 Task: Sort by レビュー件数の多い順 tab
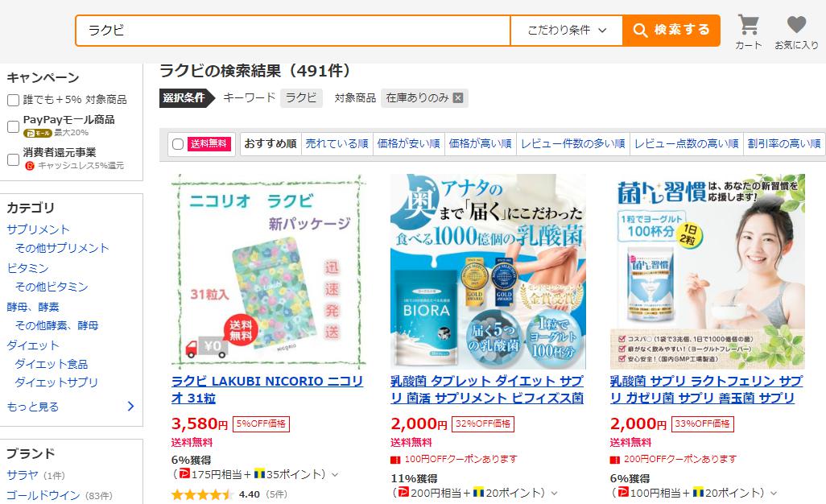click(573, 144)
